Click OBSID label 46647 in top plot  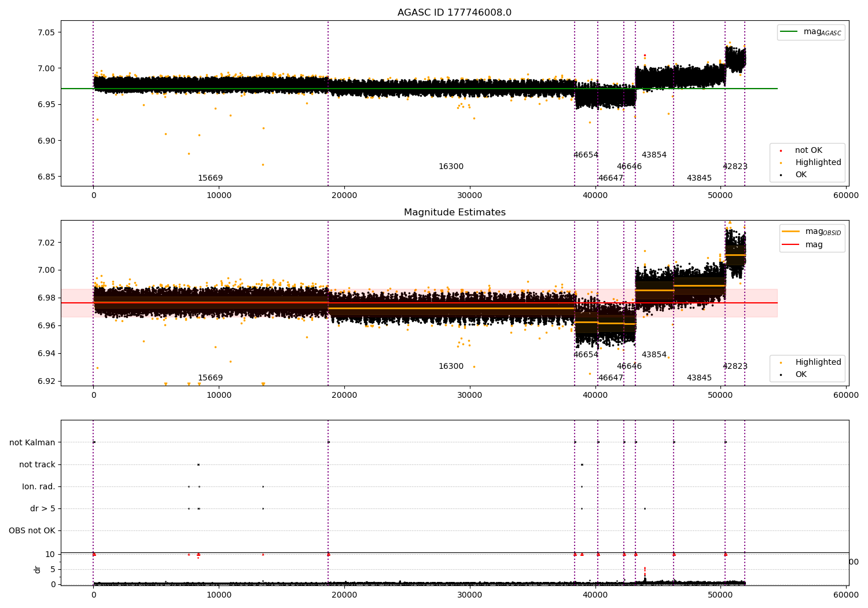(x=610, y=178)
